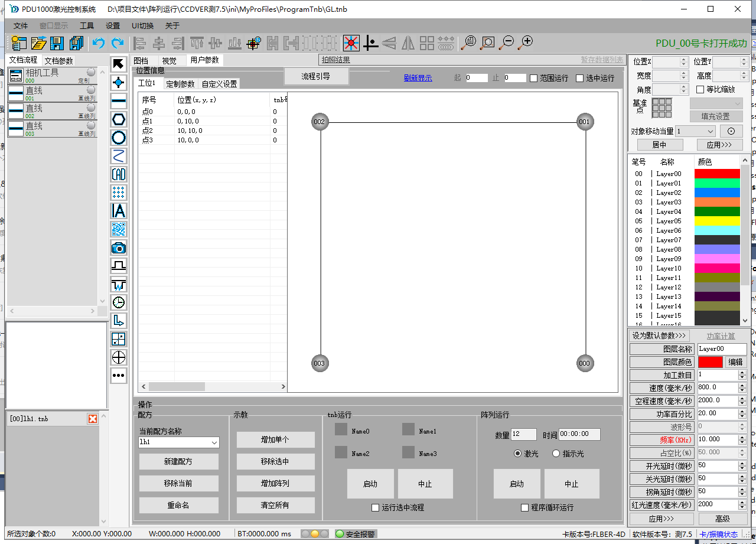The height and width of the screenshot is (544, 756).
Task: Select the hexagon polygon drawing tool
Action: click(119, 119)
